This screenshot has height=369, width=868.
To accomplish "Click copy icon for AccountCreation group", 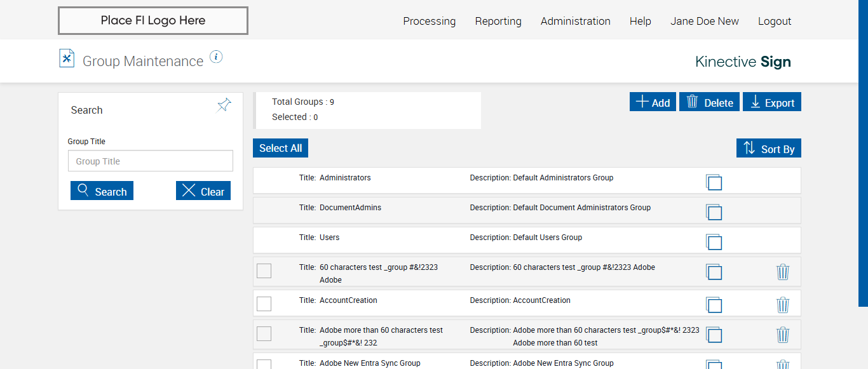I will 714,305.
